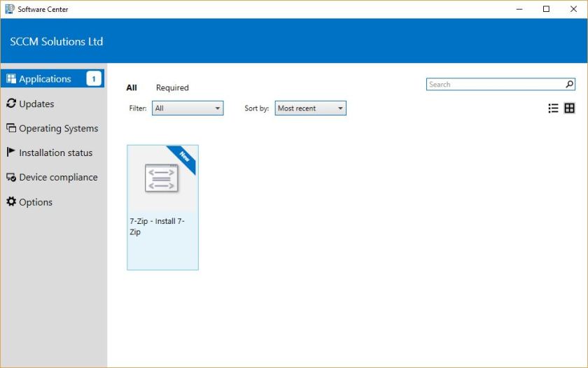The width and height of the screenshot is (588, 368).
Task: Click the magnifier icon in search box
Action: (x=570, y=85)
